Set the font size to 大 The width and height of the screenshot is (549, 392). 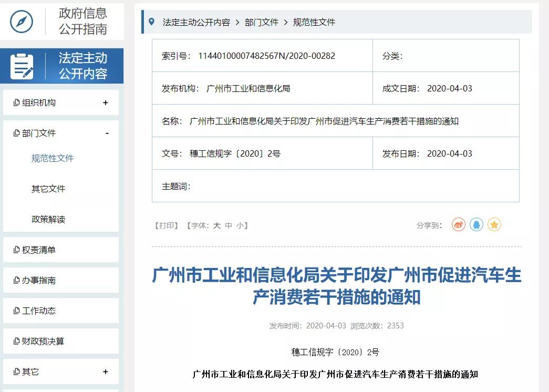(217, 225)
